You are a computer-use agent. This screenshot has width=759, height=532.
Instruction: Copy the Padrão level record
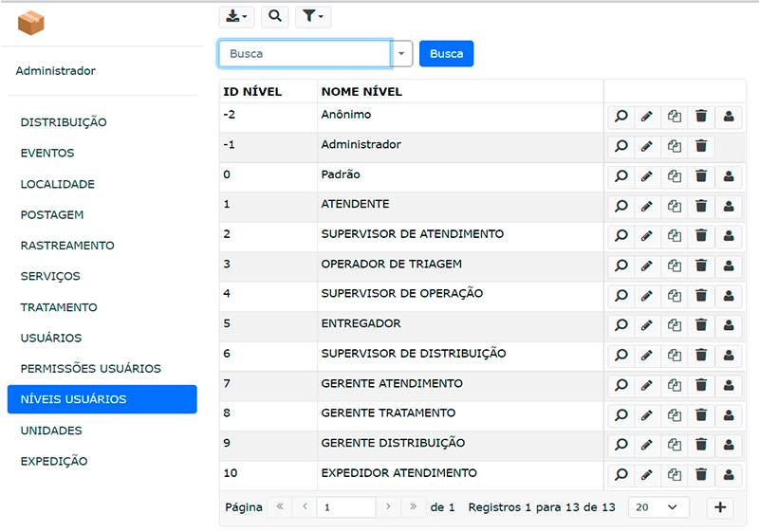tap(675, 176)
